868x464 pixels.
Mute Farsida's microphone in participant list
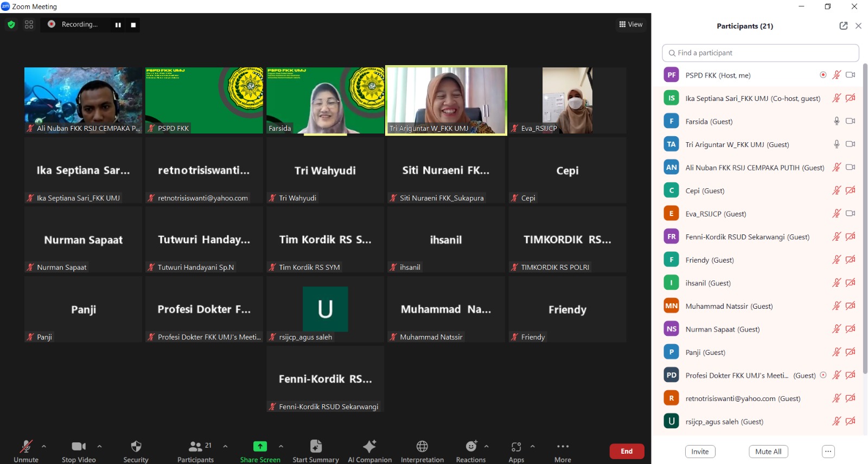tap(837, 121)
